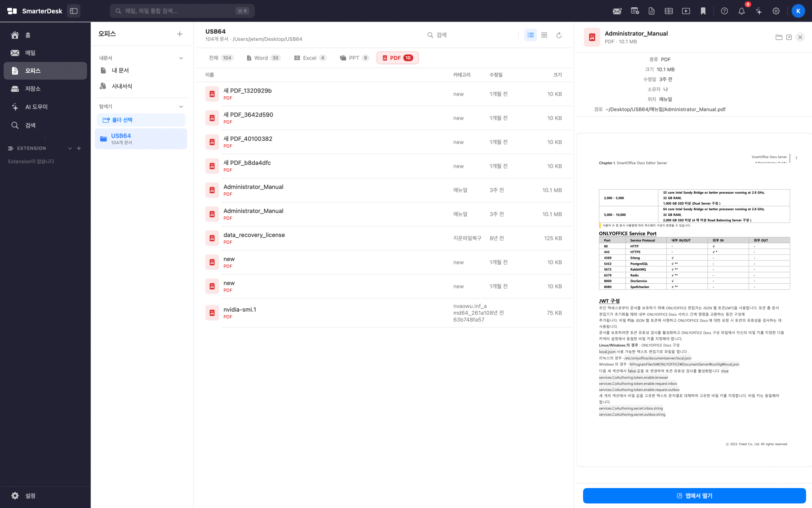Collapse the 탐색기 section chevron
Screen dimensions: 812x508
[x=181, y=107]
